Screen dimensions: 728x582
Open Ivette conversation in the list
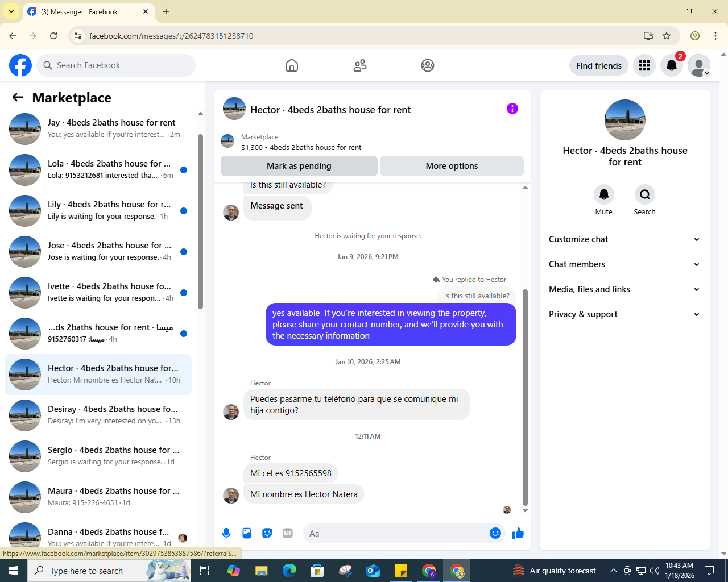click(98, 293)
